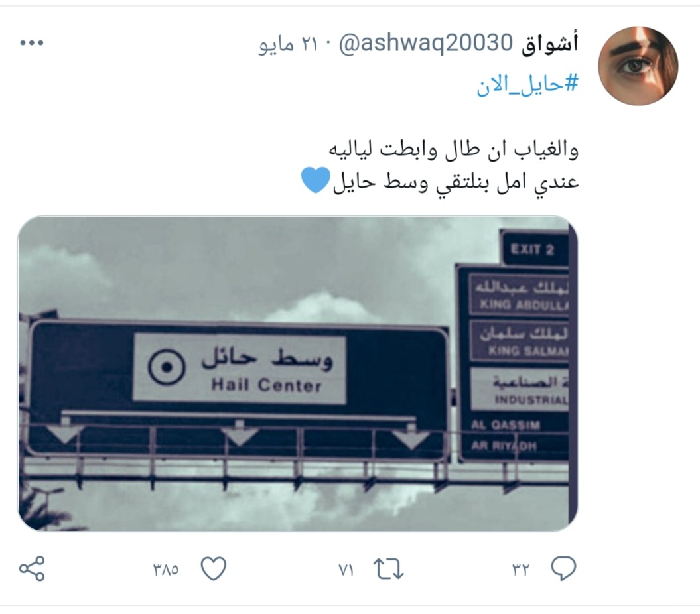Click the ٢١ مايو tweet timestamp

pyautogui.click(x=288, y=44)
